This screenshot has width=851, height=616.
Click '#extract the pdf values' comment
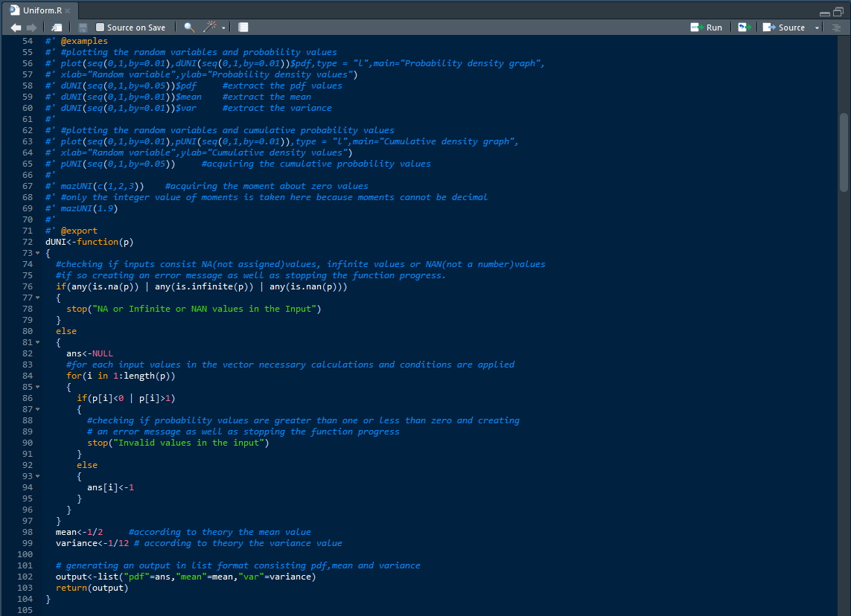[x=282, y=86]
